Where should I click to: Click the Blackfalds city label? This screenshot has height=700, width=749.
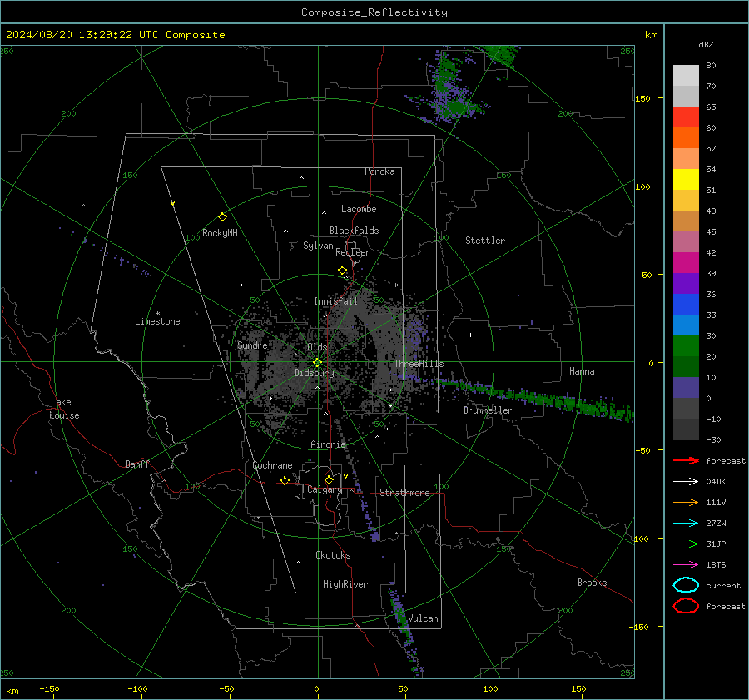(354, 231)
